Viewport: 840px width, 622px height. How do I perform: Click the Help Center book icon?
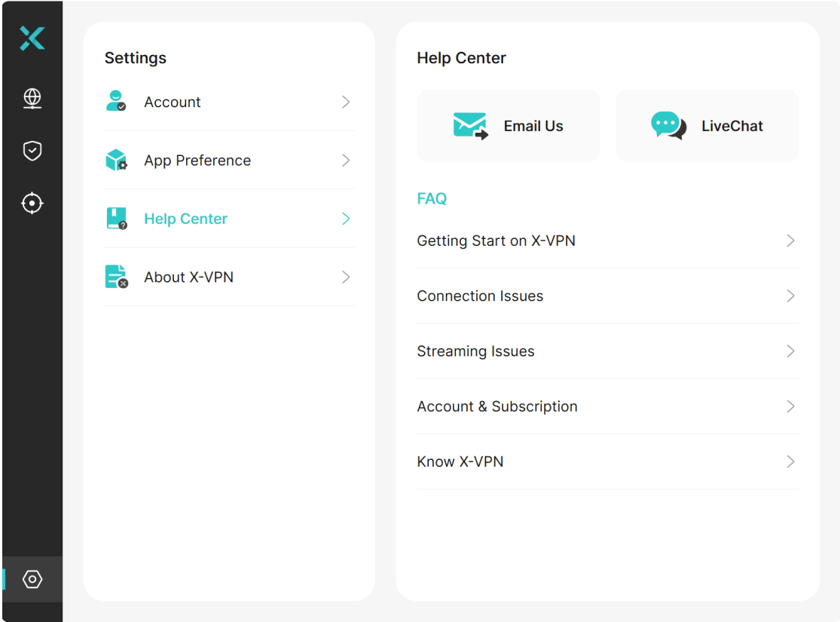point(116,218)
